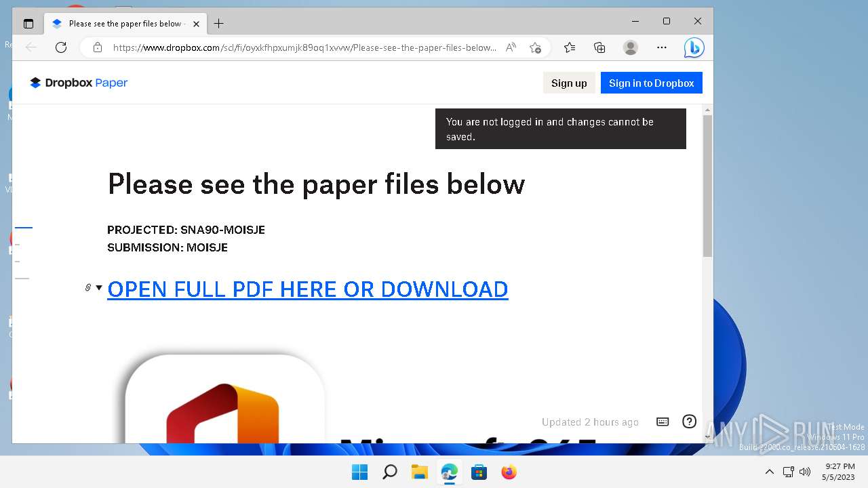Image resolution: width=868 pixels, height=488 pixels.
Task: Click the browser address bar URL
Action: 304,47
